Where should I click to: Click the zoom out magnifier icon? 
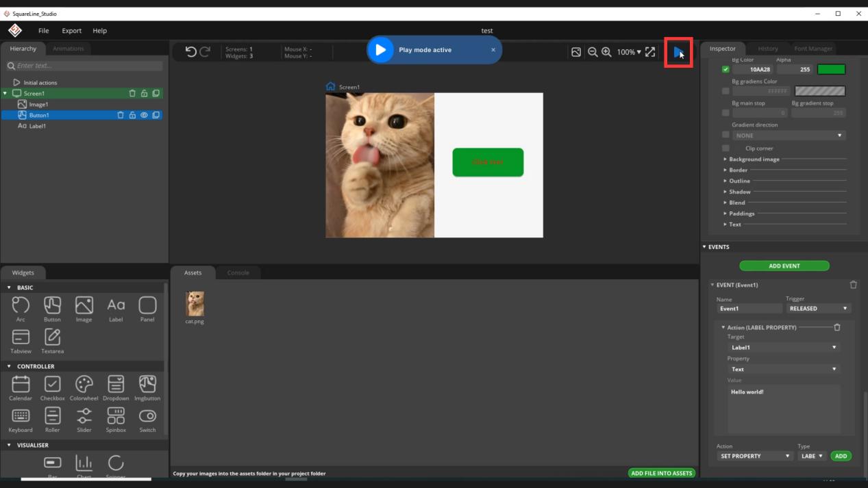(x=593, y=52)
